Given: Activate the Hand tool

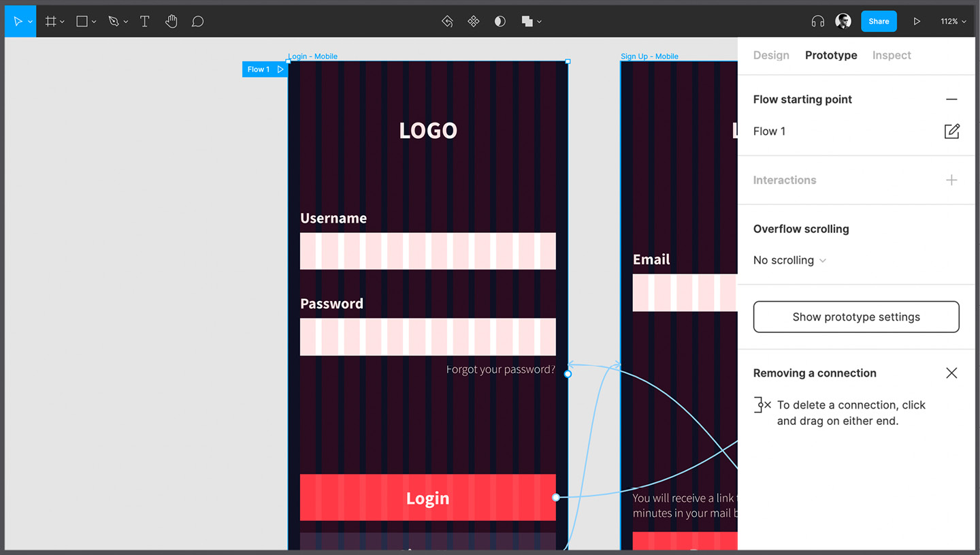Looking at the screenshot, I should pos(171,21).
